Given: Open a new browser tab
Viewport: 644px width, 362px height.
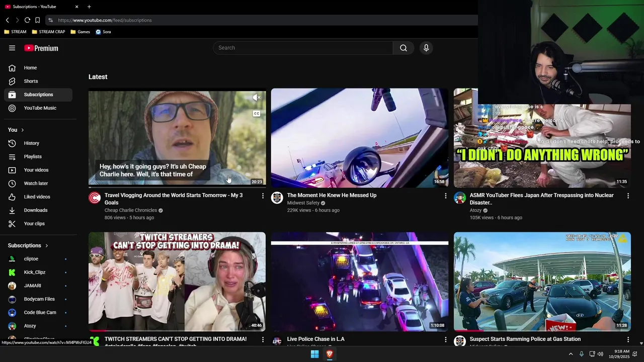Looking at the screenshot, I should pos(89,7).
